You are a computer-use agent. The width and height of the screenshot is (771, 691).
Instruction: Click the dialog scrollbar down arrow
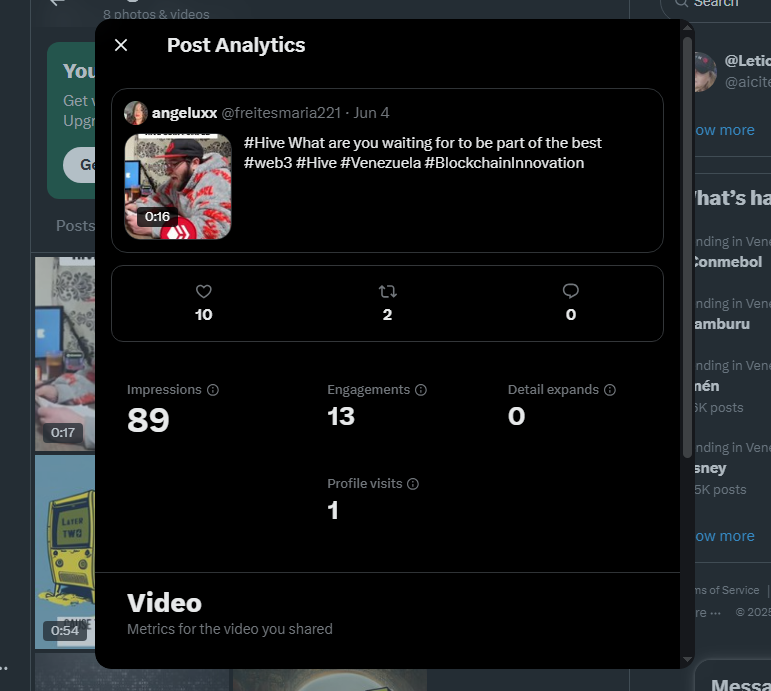pos(687,660)
